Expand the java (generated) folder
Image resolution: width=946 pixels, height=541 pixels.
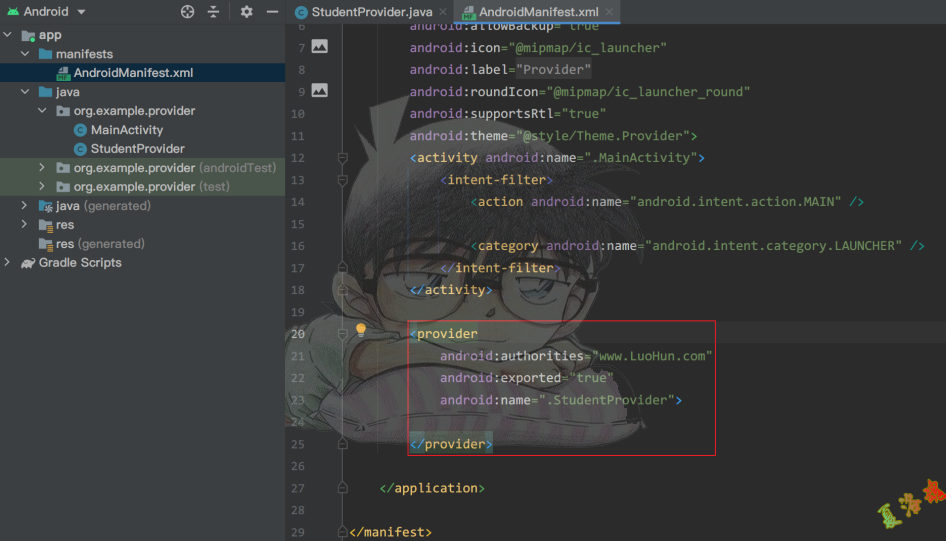tap(26, 206)
